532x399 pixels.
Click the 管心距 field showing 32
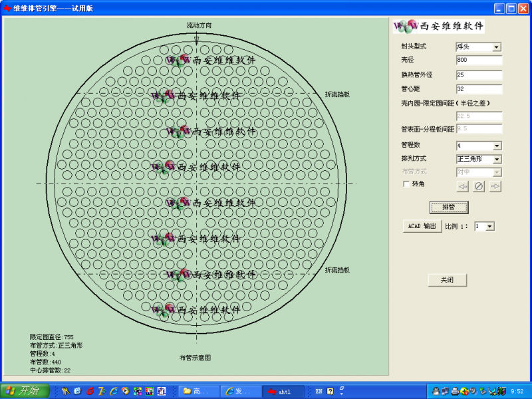[x=479, y=89]
